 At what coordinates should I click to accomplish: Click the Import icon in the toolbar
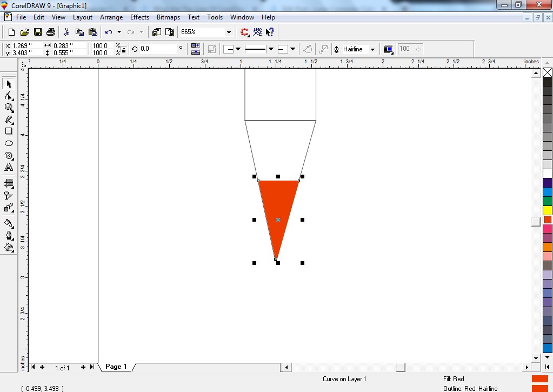point(157,32)
